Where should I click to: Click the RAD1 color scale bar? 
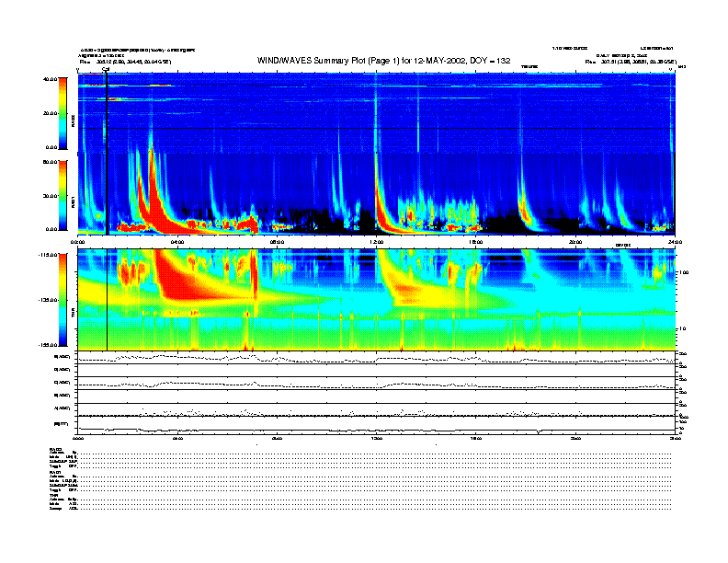tap(63, 195)
